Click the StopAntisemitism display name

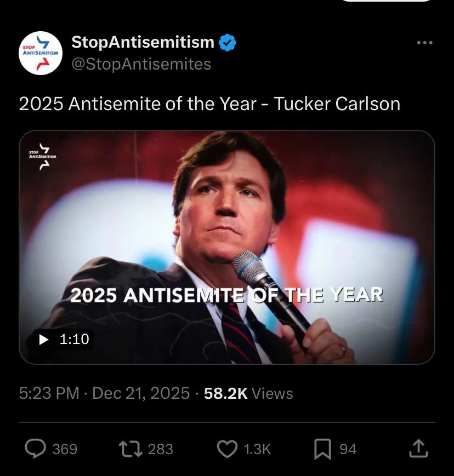[143, 42]
